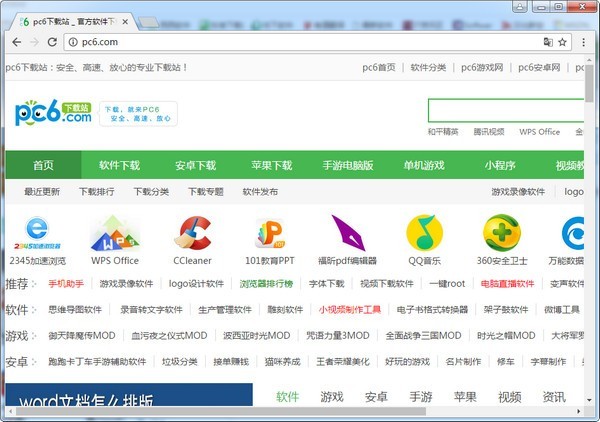This screenshot has width=600, height=422.
Task: Bookmark this page with the star icon
Action: [x=562, y=42]
